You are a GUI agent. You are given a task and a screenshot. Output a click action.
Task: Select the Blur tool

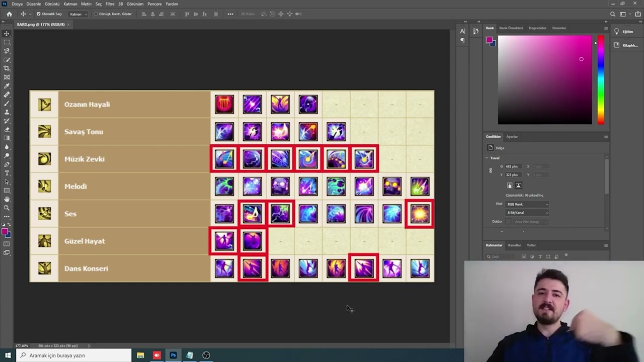[7, 147]
